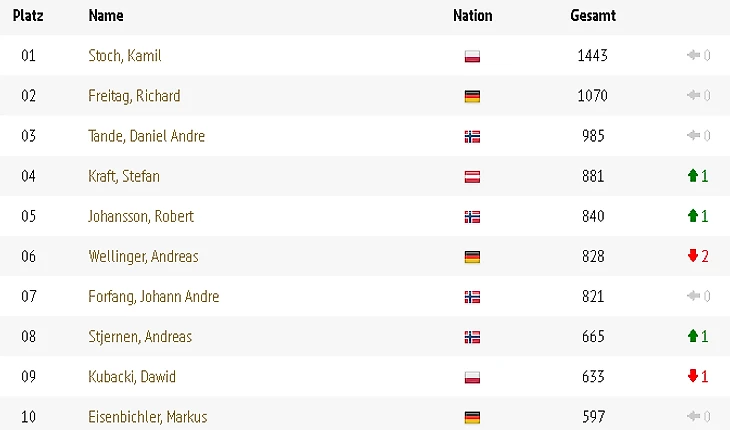Click Norway flag in Tande, Daniel Andre row
The width and height of the screenshot is (730, 430).
point(473,137)
